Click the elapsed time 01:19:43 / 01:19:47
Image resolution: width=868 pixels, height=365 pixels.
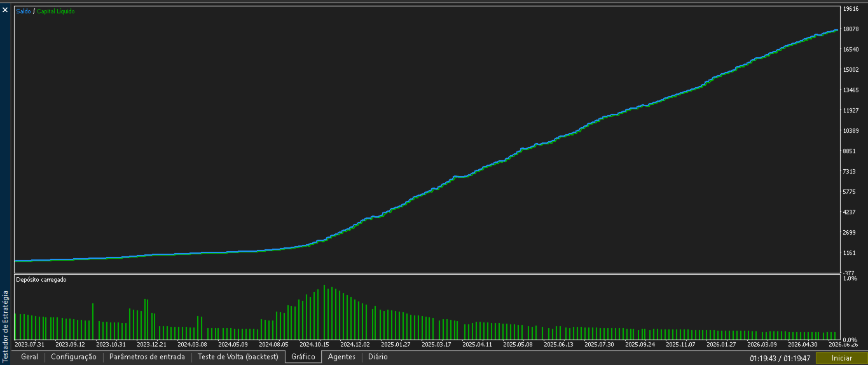tap(780, 359)
